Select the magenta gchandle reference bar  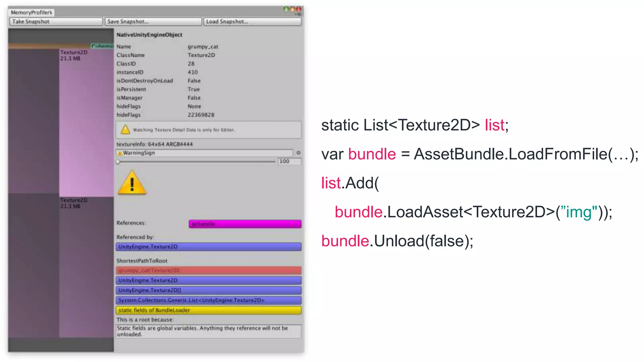(245, 224)
